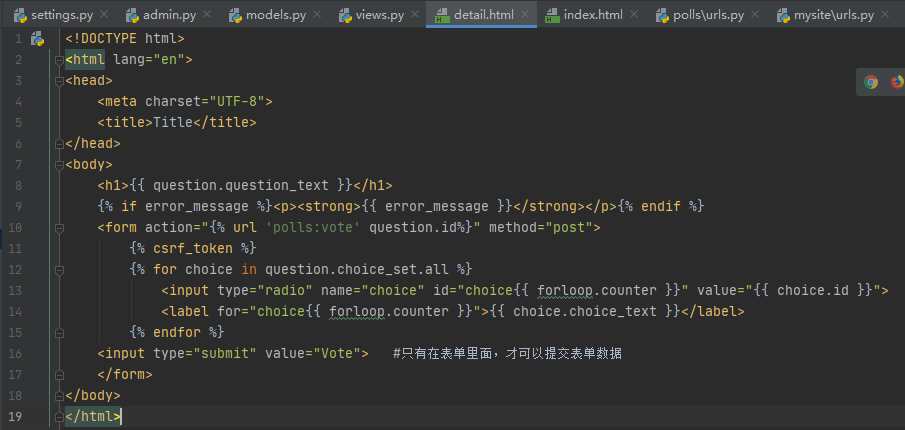Collapse the for loop fold on line 12
Viewport: 905px width, 430px height.
coord(58,269)
